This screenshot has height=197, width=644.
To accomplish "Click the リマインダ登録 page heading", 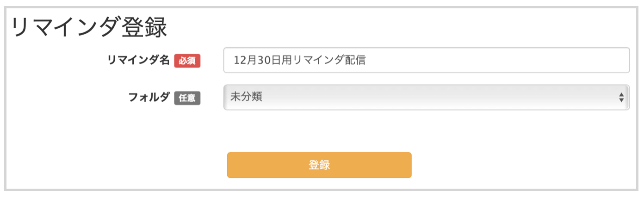I will point(88,29).
